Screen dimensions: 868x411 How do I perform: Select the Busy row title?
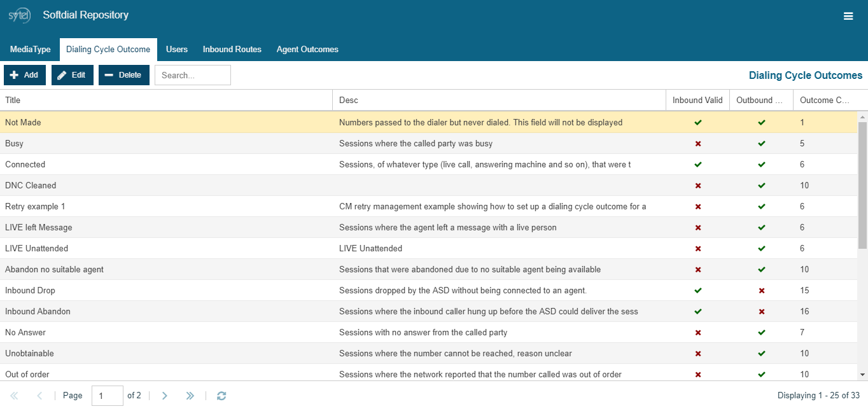[14, 144]
